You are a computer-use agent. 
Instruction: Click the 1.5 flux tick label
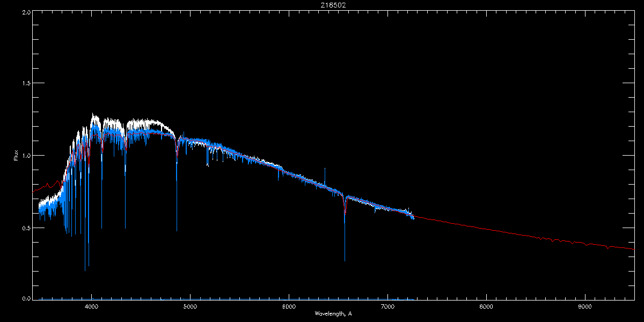click(26, 83)
